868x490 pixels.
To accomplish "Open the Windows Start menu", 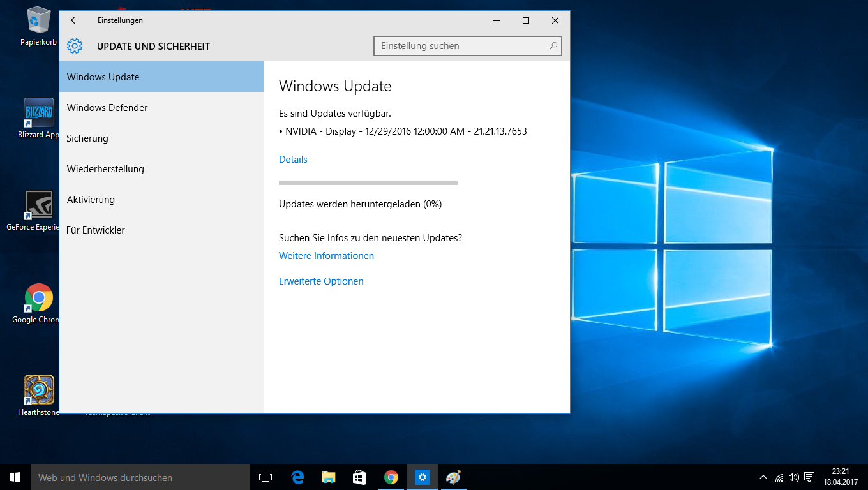I will click(x=15, y=477).
